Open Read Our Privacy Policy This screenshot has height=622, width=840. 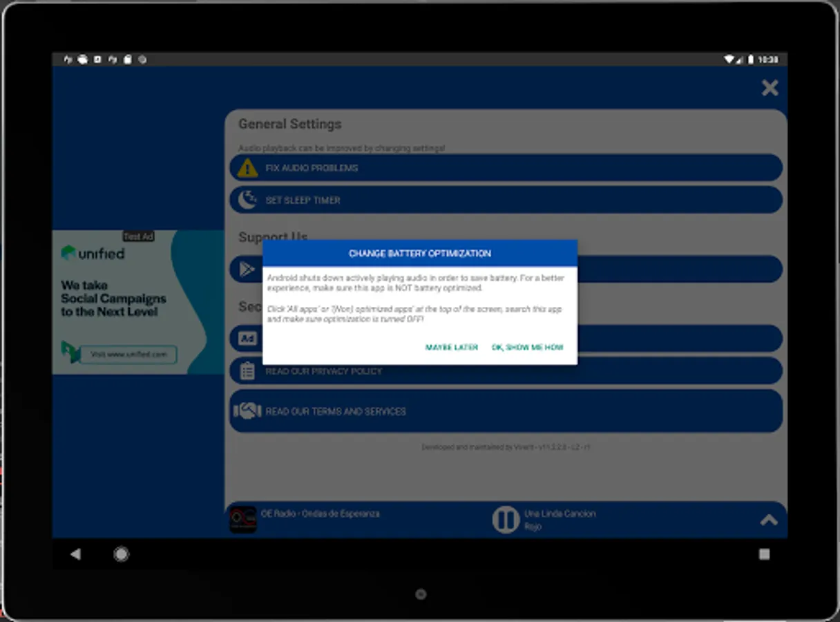pos(506,371)
